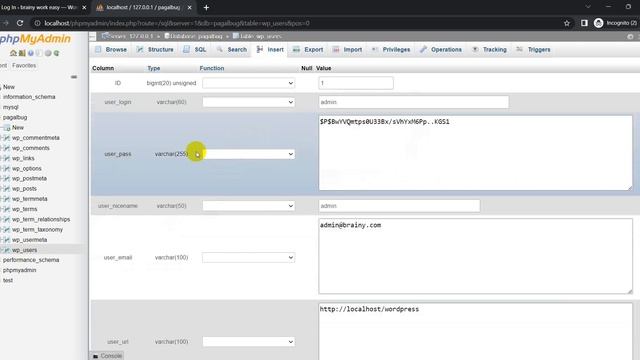Hide the navigation panel with the collapse toggle
The height and width of the screenshot is (360, 640).
[93, 36]
